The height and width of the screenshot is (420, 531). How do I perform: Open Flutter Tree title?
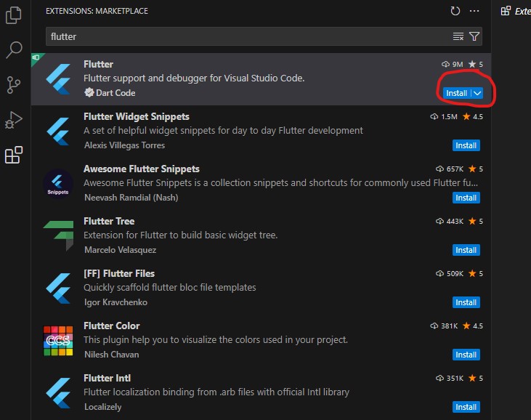click(109, 221)
